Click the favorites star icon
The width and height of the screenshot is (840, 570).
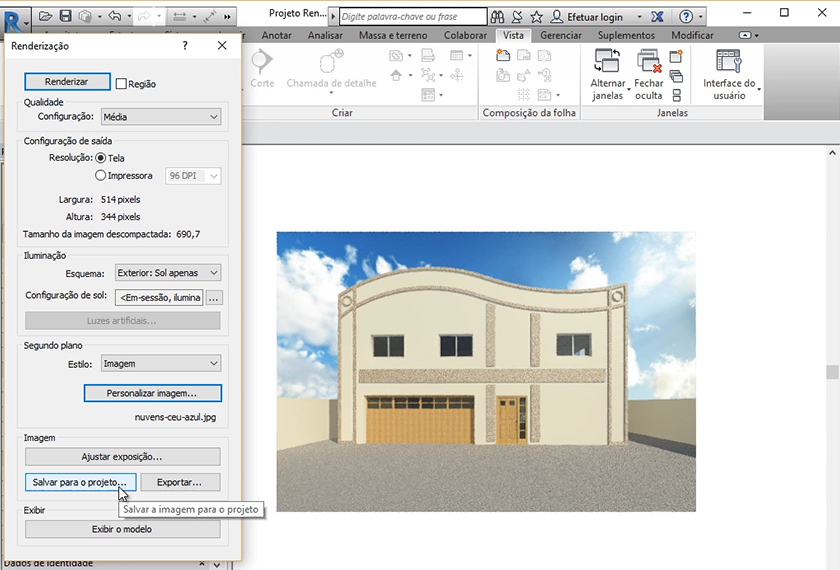(537, 17)
